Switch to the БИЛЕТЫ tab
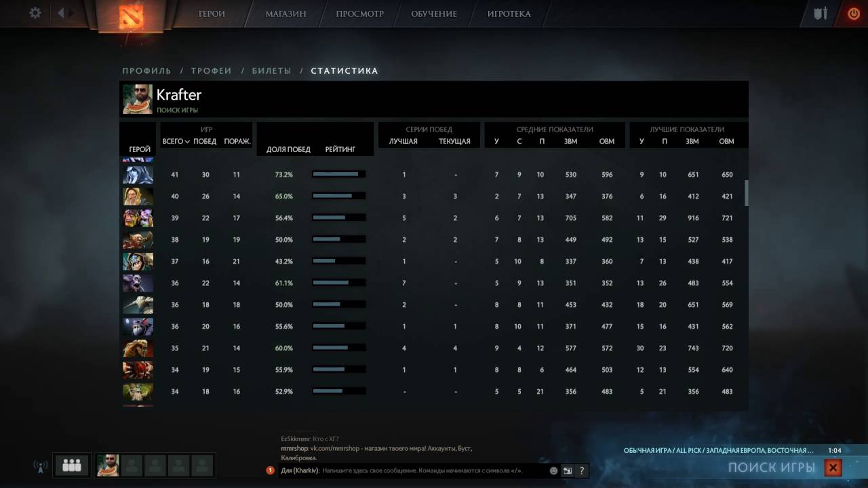 271,70
